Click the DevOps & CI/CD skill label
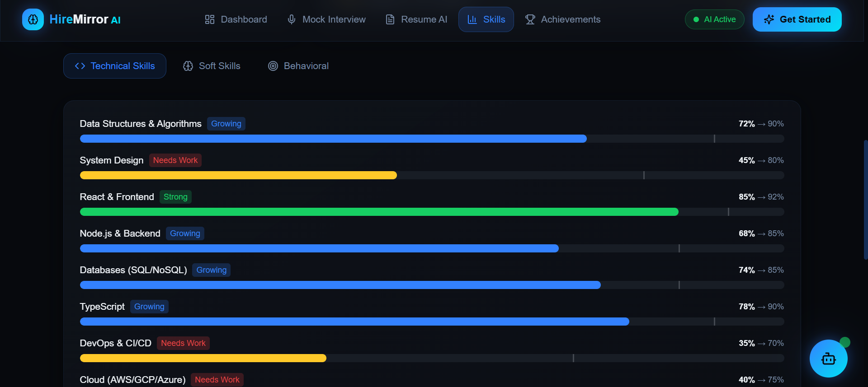Viewport: 868px width, 387px height. 116,343
